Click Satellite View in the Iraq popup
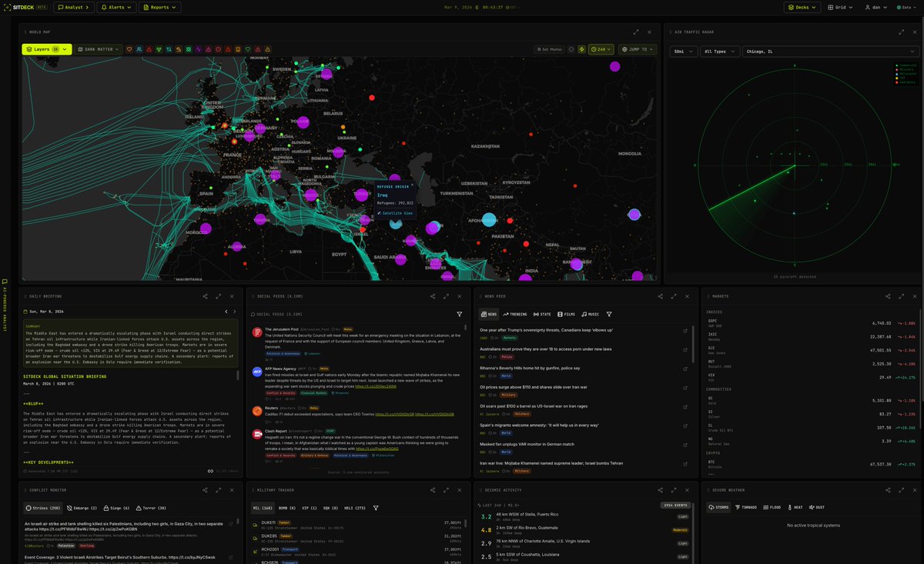Screen dimensions: 924x564 (x=395, y=212)
